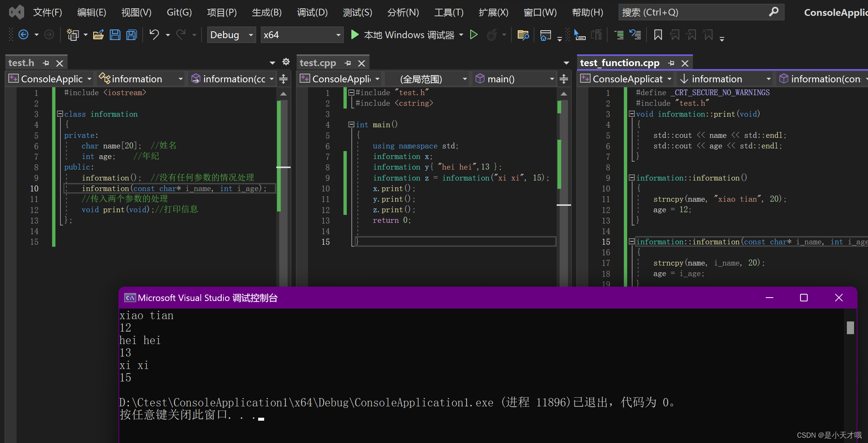
Task: Open the Debug configuration dropdown
Action: [231, 35]
